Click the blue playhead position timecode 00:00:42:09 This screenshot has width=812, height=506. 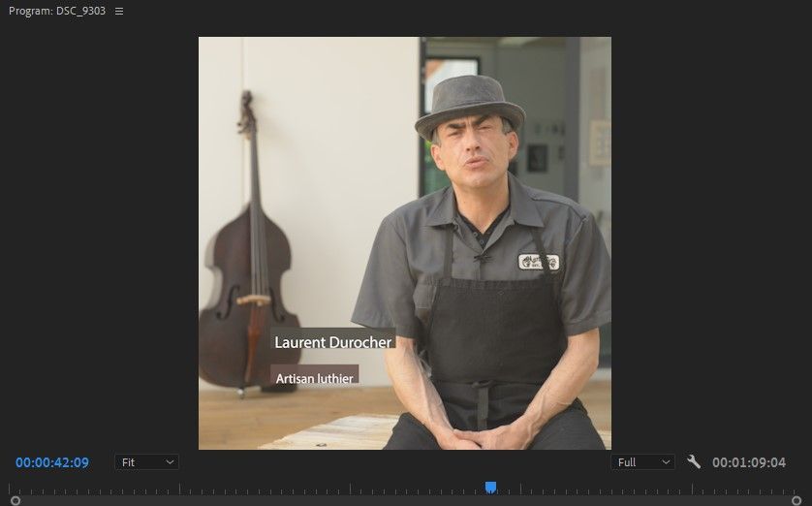pyautogui.click(x=51, y=462)
